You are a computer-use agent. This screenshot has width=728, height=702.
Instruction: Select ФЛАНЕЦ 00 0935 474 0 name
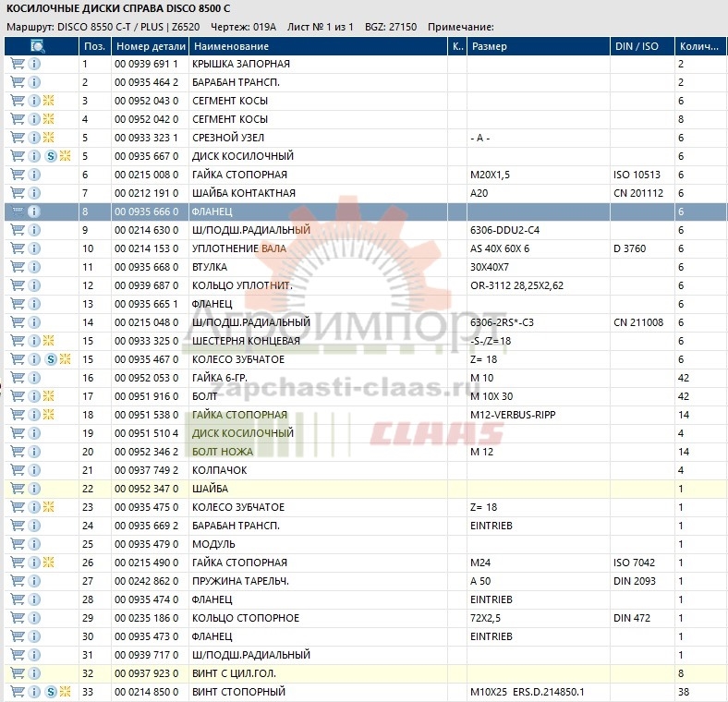212,599
